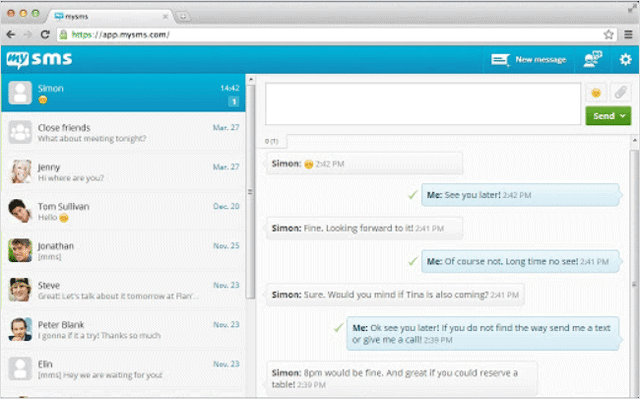Open the Tom Sullivan conversation
The width and height of the screenshot is (640, 399).
click(123, 211)
